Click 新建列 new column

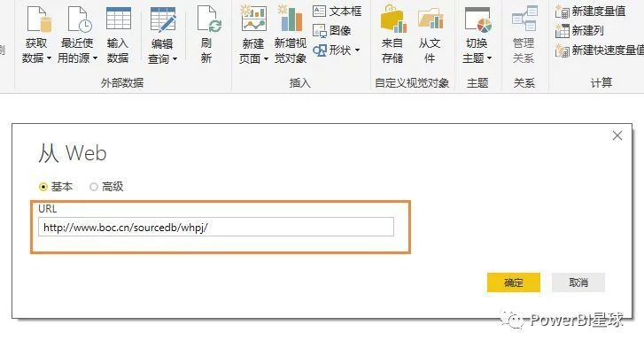(x=579, y=30)
